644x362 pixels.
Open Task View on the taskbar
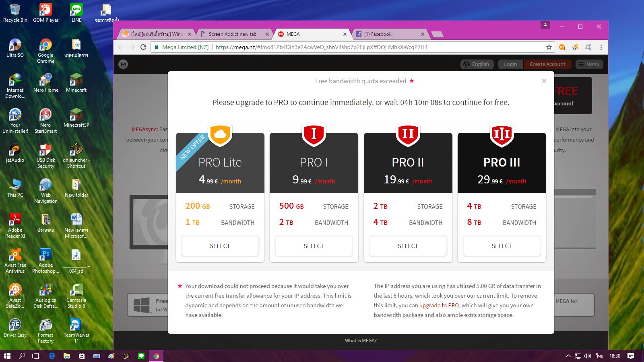click(x=36, y=356)
